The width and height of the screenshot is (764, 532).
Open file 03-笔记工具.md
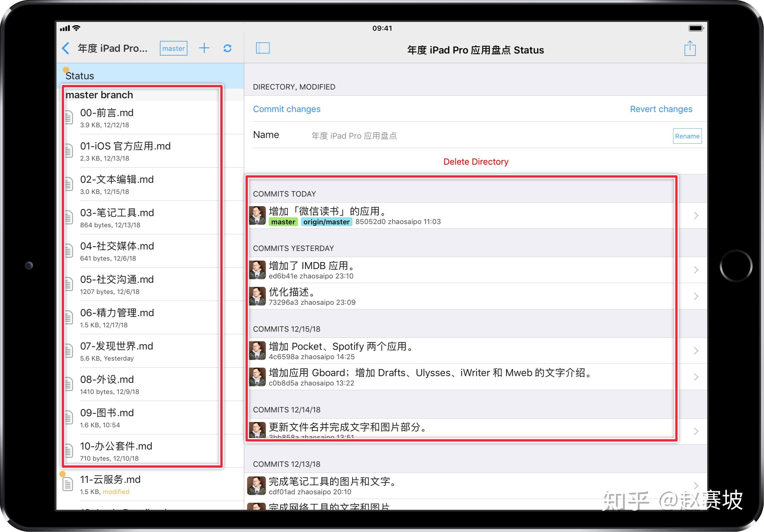150,218
